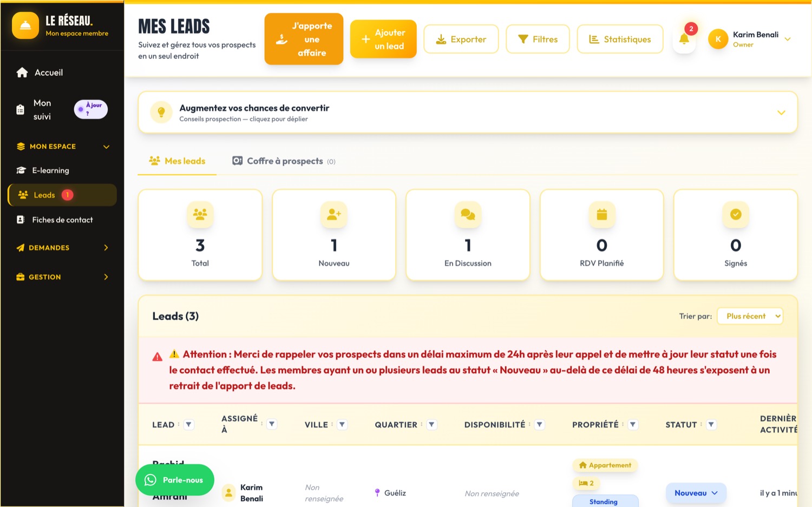Click Karim Benali's K avatar
This screenshot has width=812, height=507.
tap(718, 39)
